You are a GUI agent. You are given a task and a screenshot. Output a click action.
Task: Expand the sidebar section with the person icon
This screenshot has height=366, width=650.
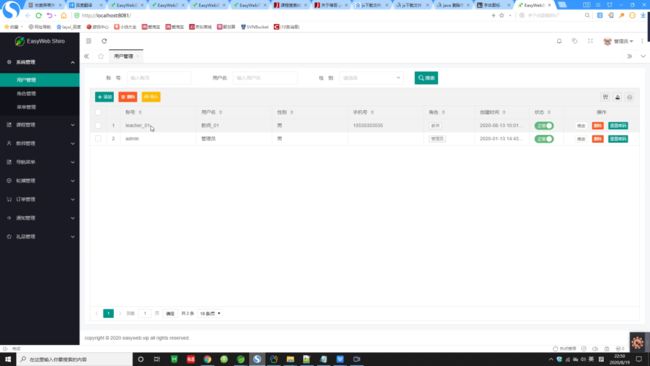pos(40,143)
